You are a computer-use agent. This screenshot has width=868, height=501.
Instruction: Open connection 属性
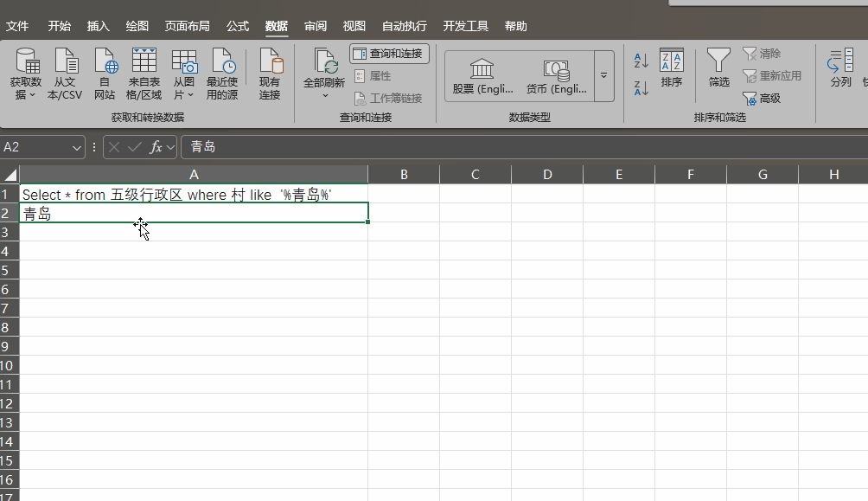click(x=373, y=76)
